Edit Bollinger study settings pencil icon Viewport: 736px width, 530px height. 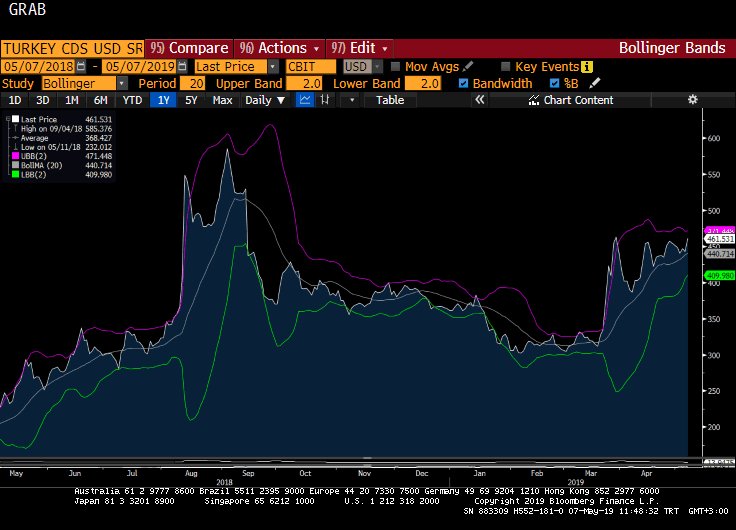[595, 83]
